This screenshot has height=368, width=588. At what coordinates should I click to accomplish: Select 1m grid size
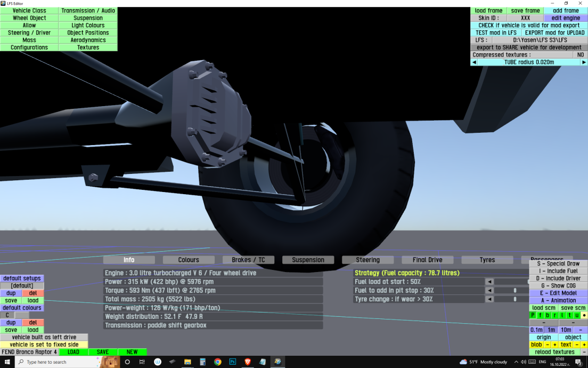(551, 330)
